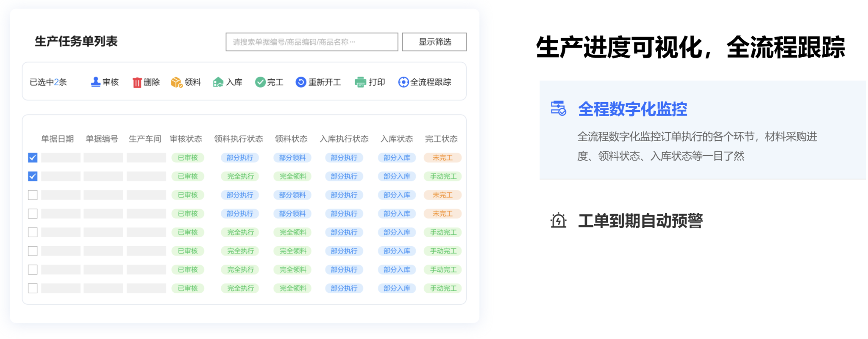Check the third row checkbox
Viewport: 868px width, 339px height.
point(33,195)
